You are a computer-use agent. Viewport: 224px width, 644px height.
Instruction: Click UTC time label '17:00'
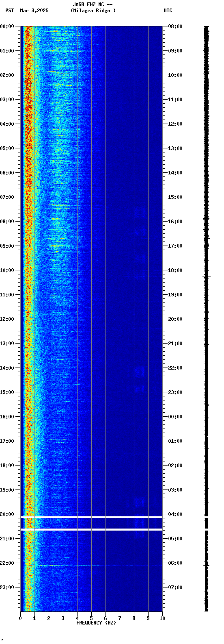[175, 246]
